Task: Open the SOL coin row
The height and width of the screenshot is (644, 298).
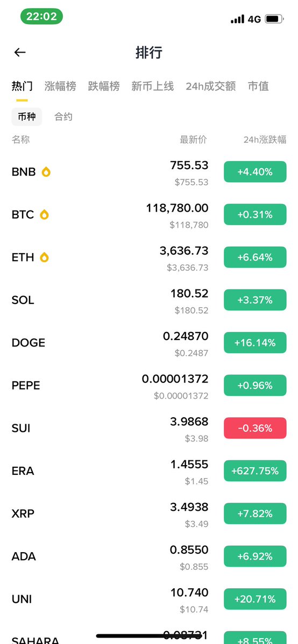Action: (149, 300)
